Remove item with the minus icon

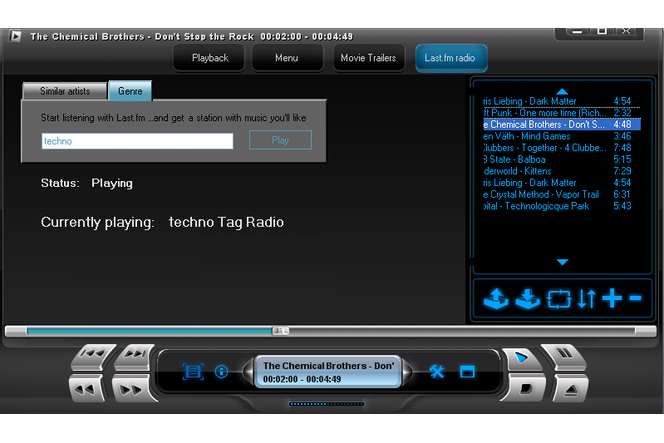(x=636, y=298)
